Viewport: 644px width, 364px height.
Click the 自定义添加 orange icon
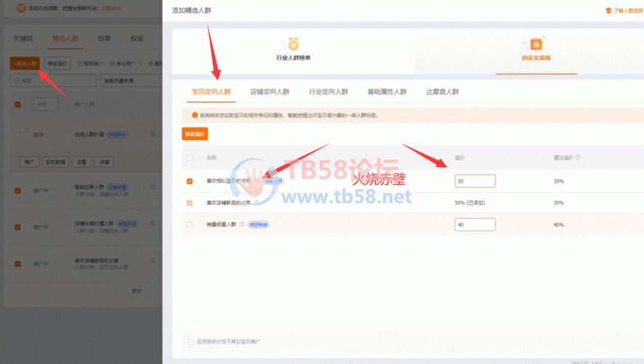pyautogui.click(x=535, y=44)
